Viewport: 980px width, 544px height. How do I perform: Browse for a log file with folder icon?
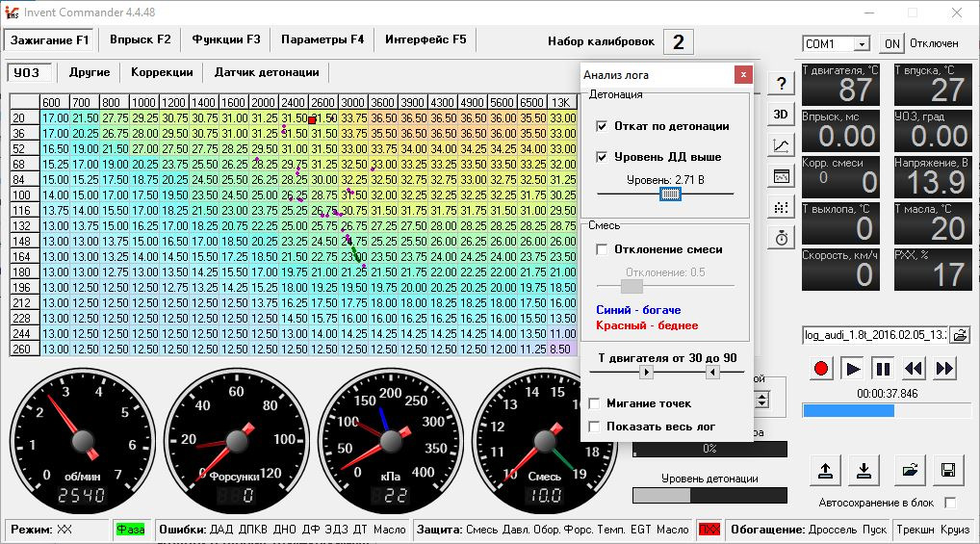960,335
